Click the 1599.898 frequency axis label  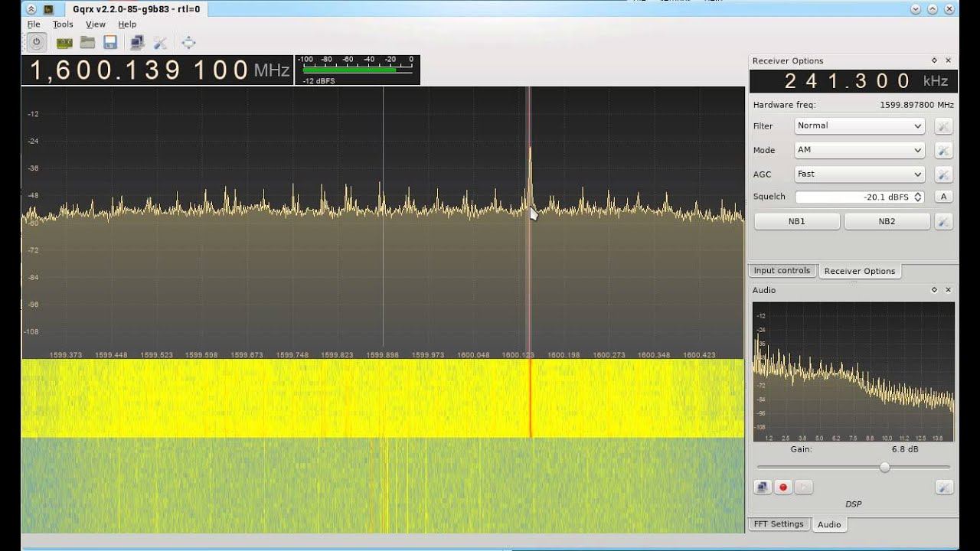383,355
